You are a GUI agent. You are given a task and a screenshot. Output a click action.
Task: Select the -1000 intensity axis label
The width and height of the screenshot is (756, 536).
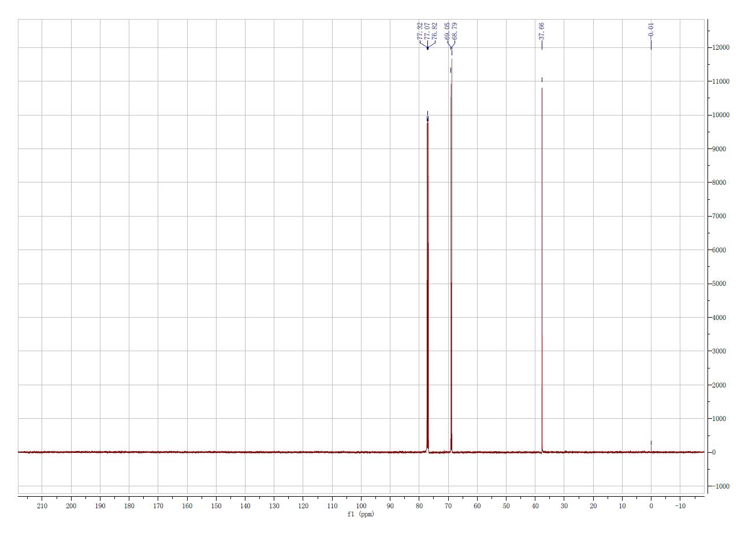click(722, 486)
